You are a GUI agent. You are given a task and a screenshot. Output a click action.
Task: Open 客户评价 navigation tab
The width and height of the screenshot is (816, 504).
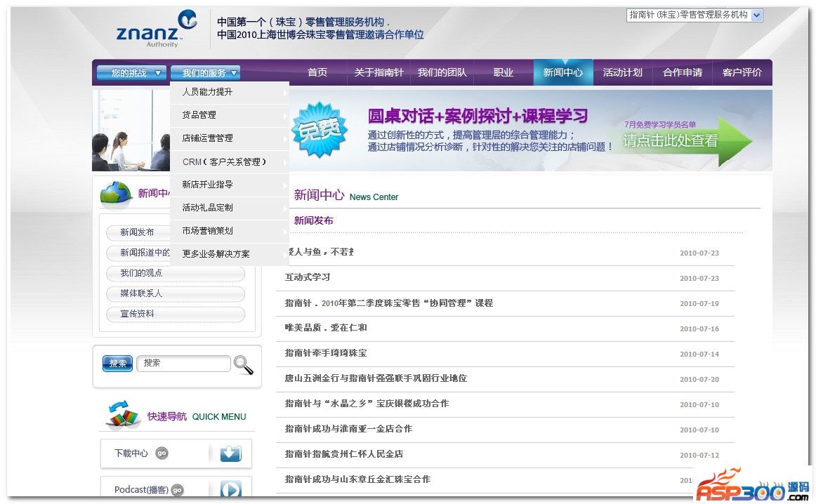(x=742, y=72)
